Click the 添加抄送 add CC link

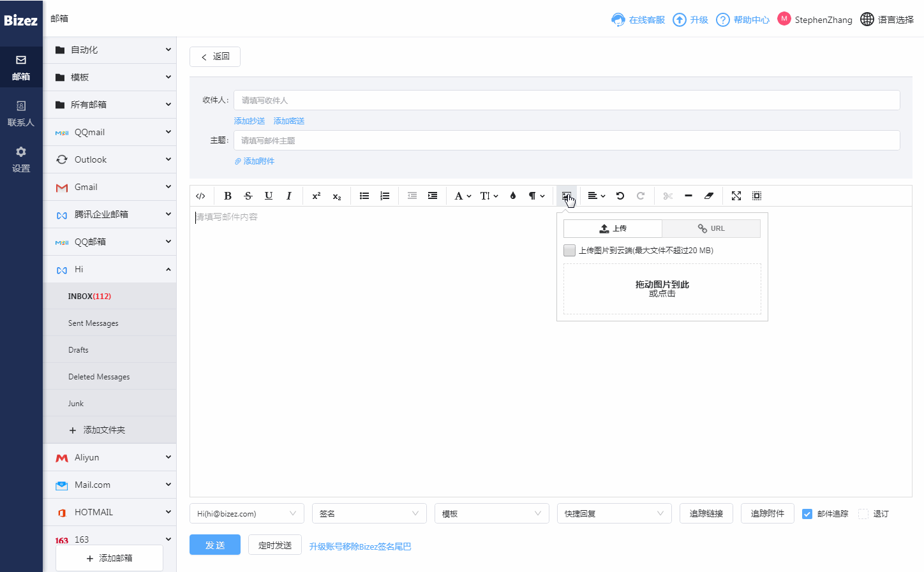[250, 121]
